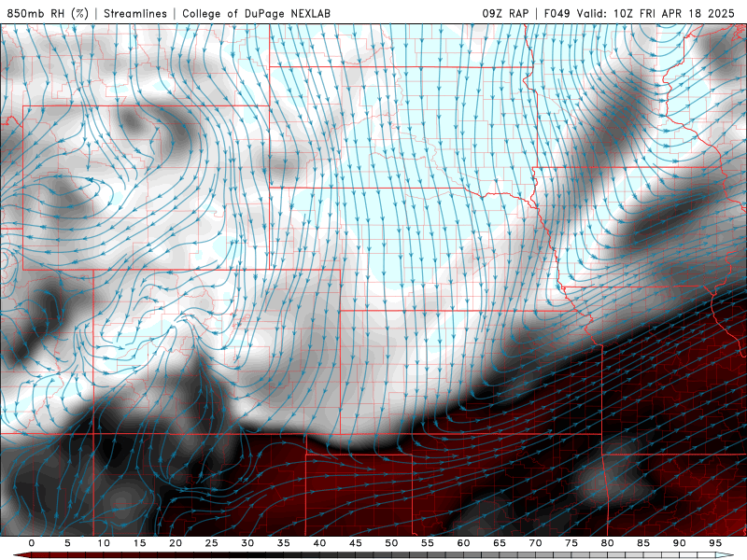Click the "30" value on color scale

point(247,543)
